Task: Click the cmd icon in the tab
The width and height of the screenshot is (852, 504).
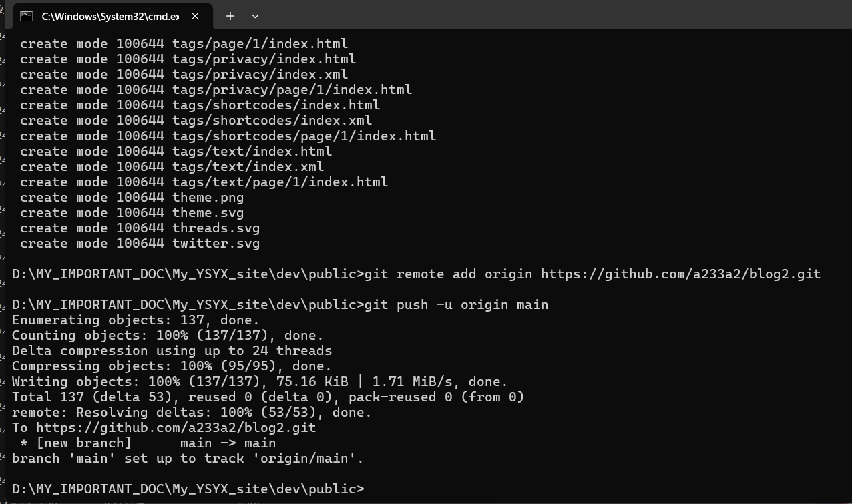Action: [x=27, y=16]
